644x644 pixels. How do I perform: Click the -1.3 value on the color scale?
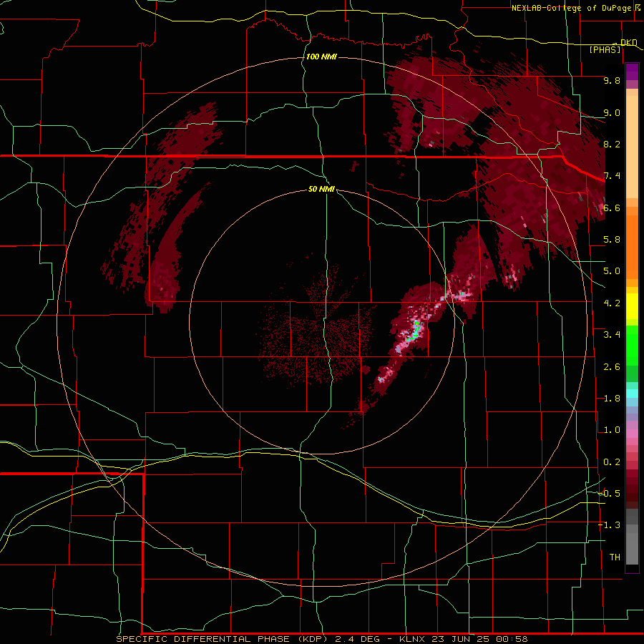pyautogui.click(x=609, y=525)
